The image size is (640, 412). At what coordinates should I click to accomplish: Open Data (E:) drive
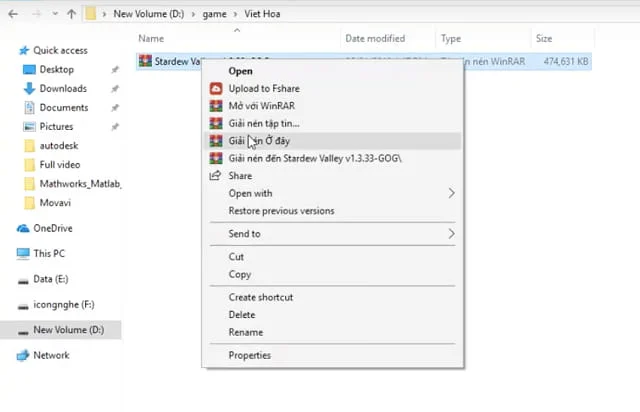point(51,279)
